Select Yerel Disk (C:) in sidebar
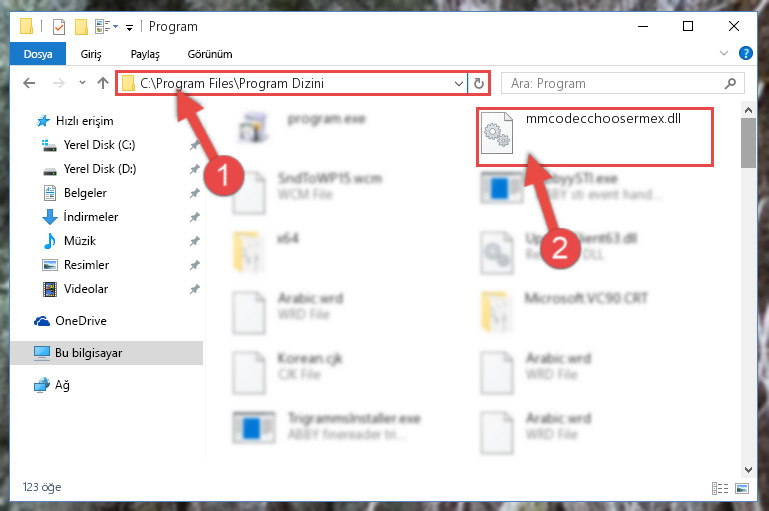Image resolution: width=769 pixels, height=511 pixels. (x=99, y=145)
